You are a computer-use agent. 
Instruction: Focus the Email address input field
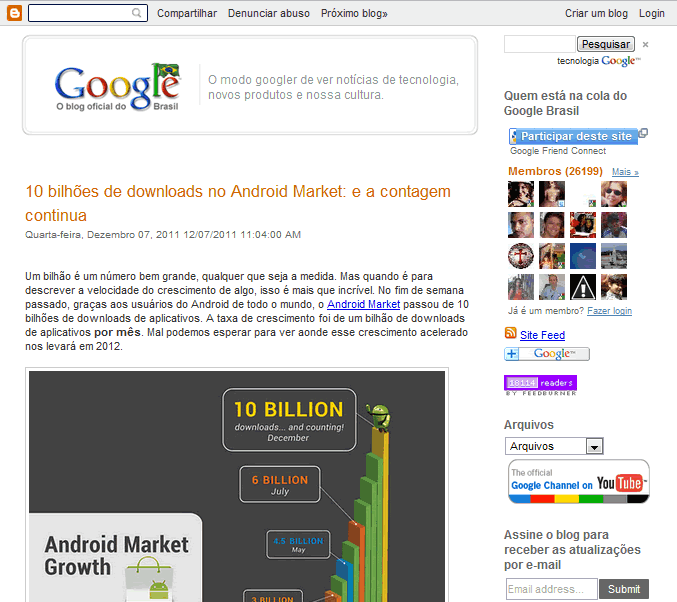coord(551,589)
